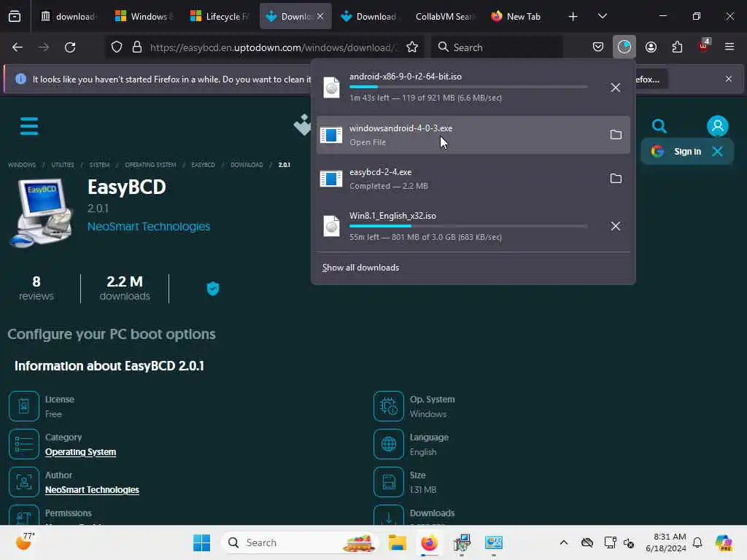Click the UTILITIES breadcrumb
Image resolution: width=747 pixels, height=560 pixels.
63,165
